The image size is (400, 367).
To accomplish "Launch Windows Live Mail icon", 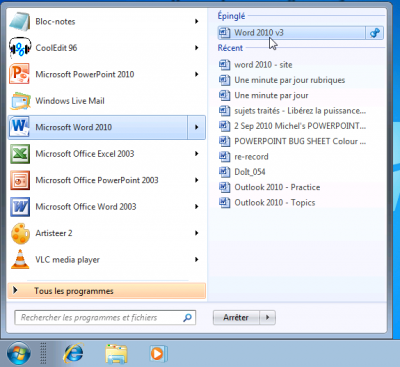I will (x=20, y=101).
